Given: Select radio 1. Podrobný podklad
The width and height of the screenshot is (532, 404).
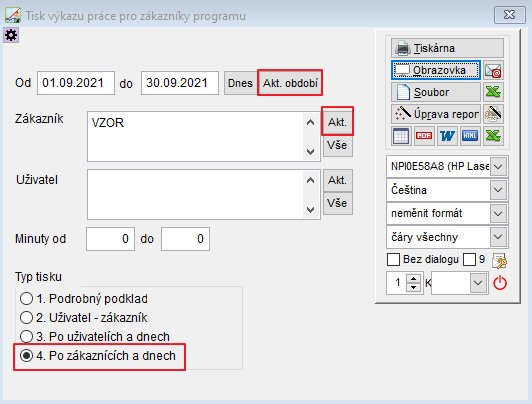Looking at the screenshot, I should pyautogui.click(x=26, y=299).
